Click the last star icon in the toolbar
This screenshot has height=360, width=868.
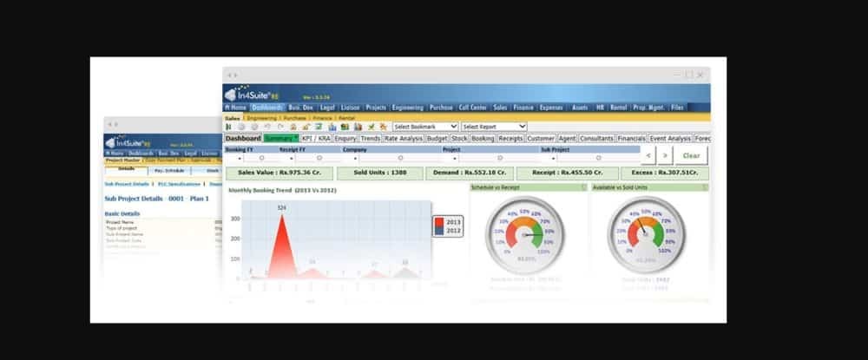tap(383, 127)
